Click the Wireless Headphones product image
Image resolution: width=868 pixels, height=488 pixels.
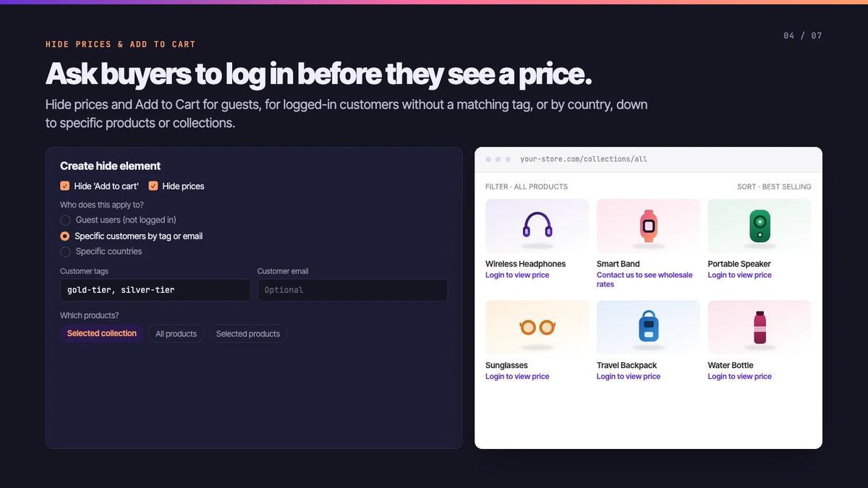click(537, 226)
